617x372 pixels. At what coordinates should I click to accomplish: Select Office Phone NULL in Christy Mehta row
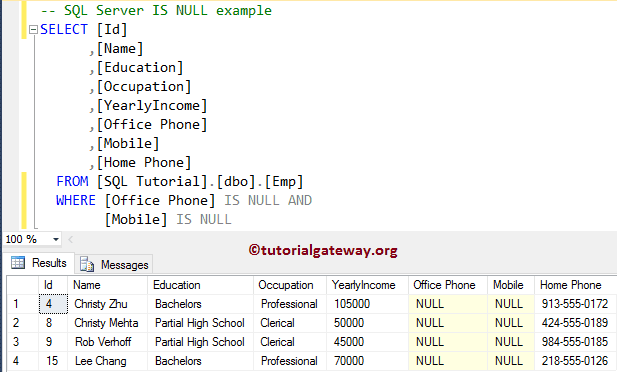point(448,323)
